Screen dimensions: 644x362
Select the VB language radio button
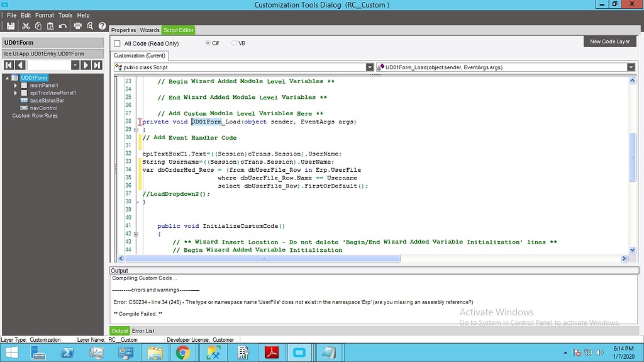(235, 43)
